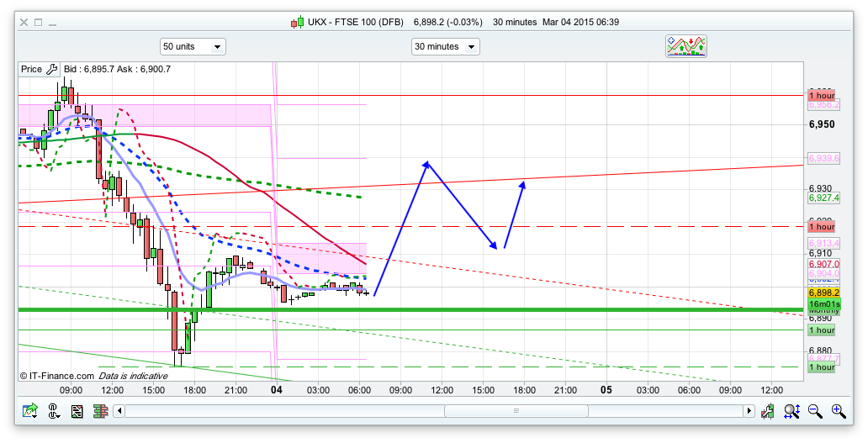
Task: Click the scrollbar left arrow
Action: [x=119, y=411]
